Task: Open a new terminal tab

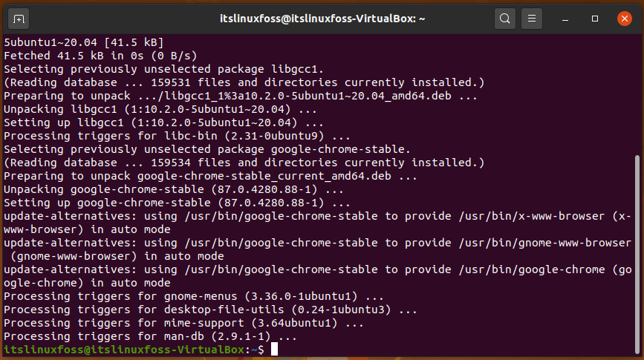Action: pyautogui.click(x=19, y=19)
